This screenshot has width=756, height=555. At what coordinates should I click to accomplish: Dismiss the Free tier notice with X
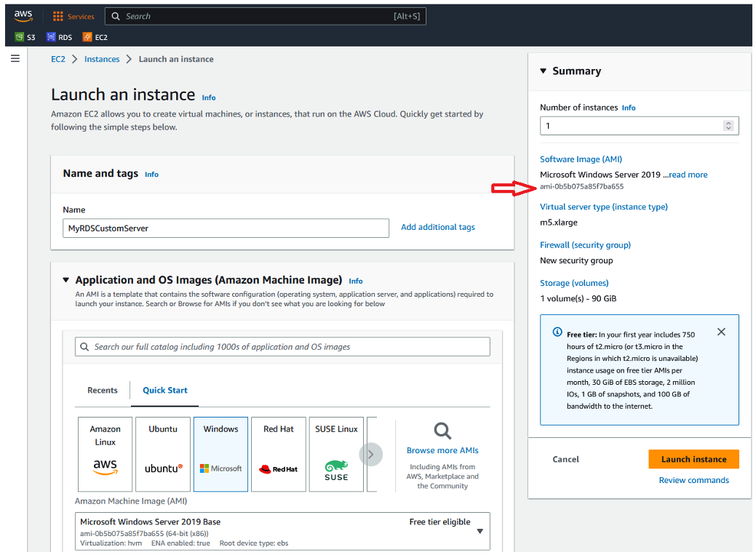721,332
